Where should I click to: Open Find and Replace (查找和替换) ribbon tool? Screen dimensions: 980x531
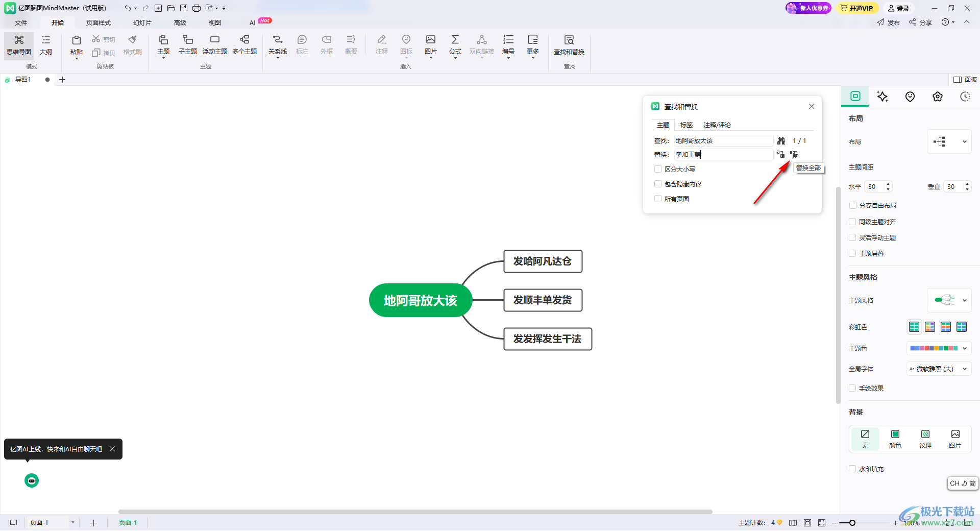pos(569,45)
